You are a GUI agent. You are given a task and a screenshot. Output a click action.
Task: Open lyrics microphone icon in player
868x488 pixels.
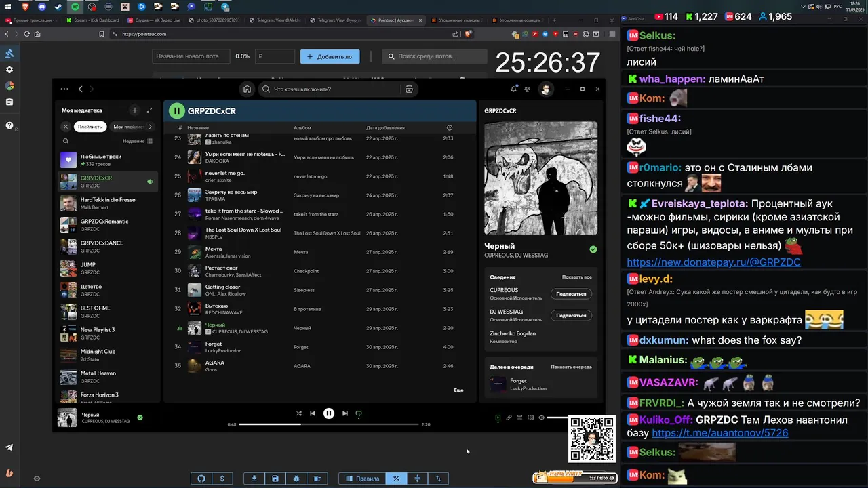509,418
